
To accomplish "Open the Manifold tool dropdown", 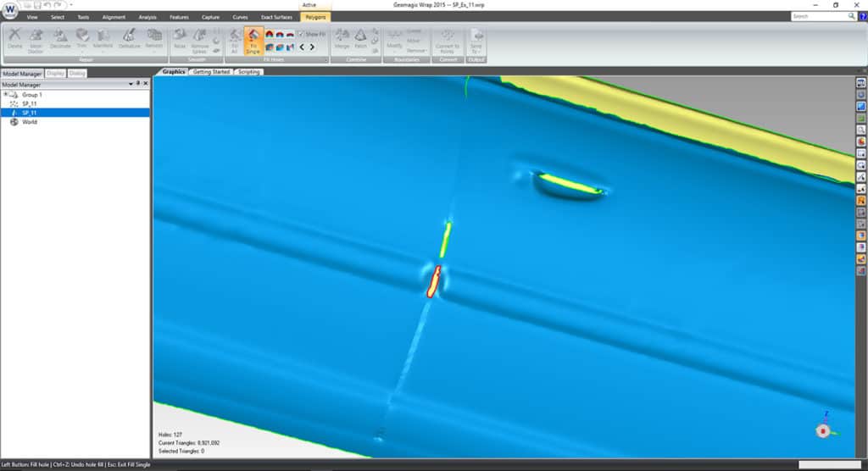I will (x=103, y=39).
